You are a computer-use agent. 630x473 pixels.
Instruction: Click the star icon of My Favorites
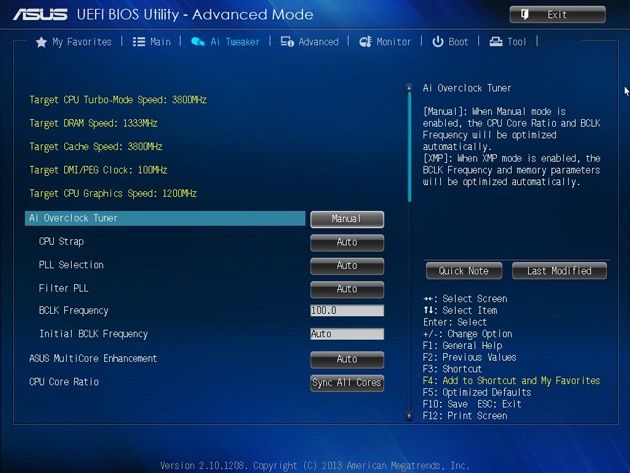(41, 42)
